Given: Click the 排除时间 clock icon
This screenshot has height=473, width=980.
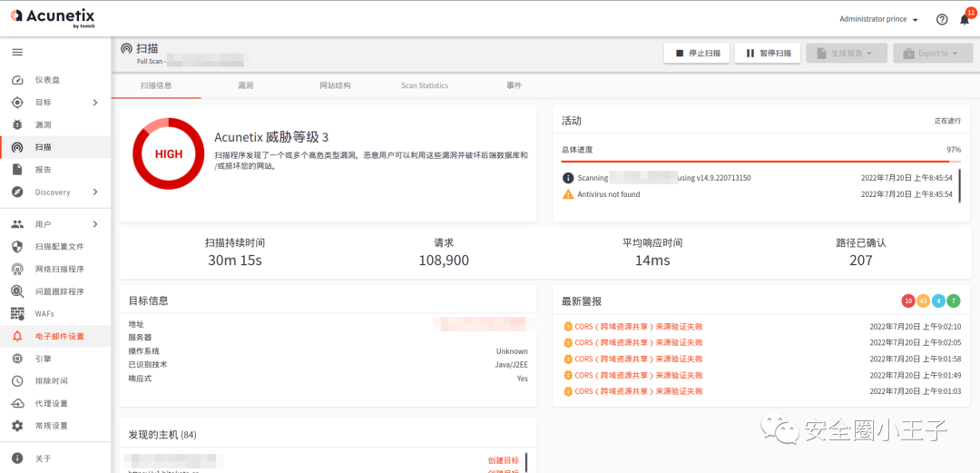Looking at the screenshot, I should 17,381.
